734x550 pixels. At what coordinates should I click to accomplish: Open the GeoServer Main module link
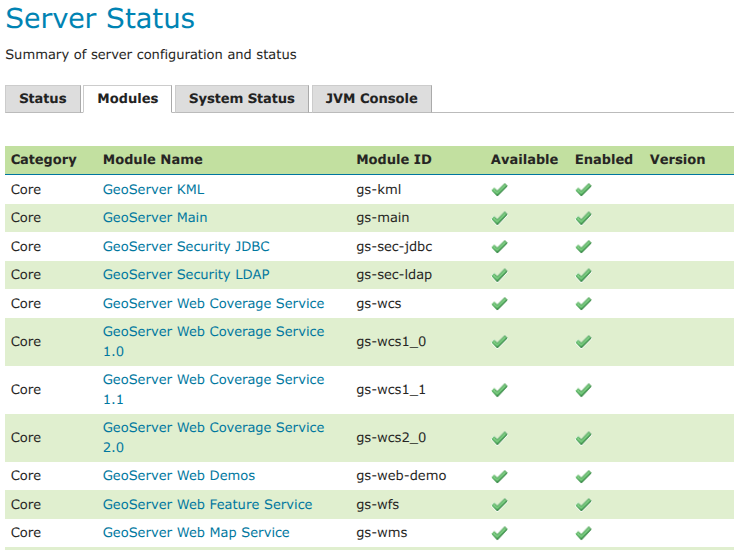click(155, 218)
